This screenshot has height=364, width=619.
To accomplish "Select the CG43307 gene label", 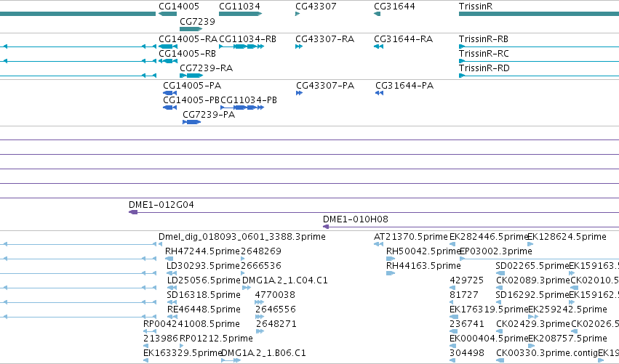I will tap(316, 7).
